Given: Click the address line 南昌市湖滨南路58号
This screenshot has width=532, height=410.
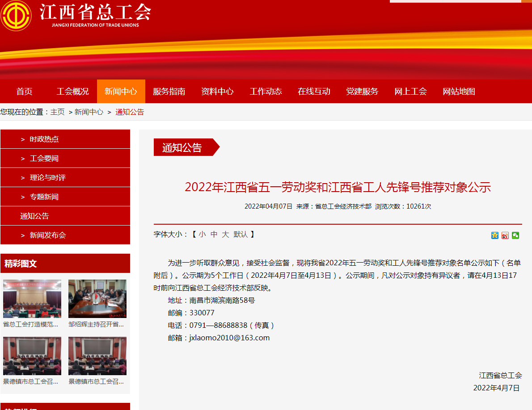Looking at the screenshot, I should [x=222, y=301].
